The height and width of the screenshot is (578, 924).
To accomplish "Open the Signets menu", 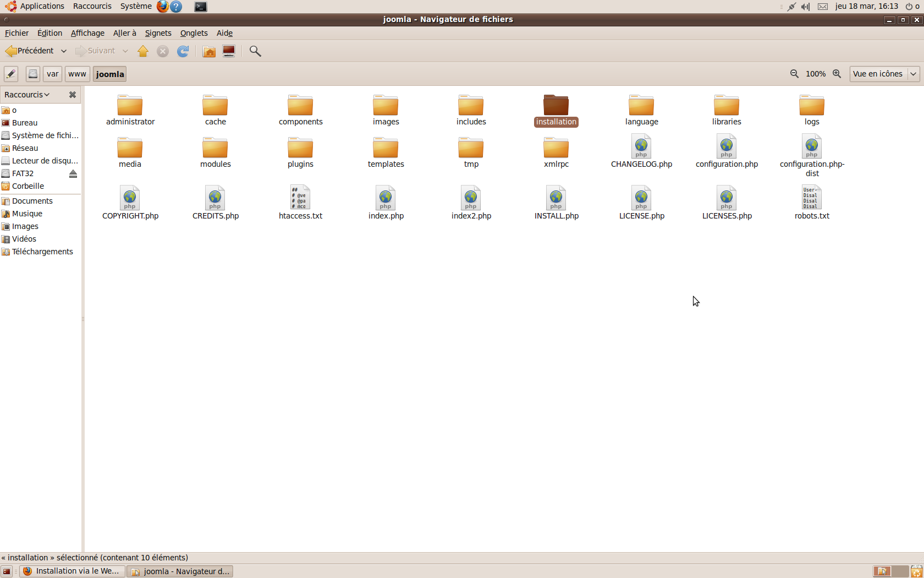I will pyautogui.click(x=158, y=33).
